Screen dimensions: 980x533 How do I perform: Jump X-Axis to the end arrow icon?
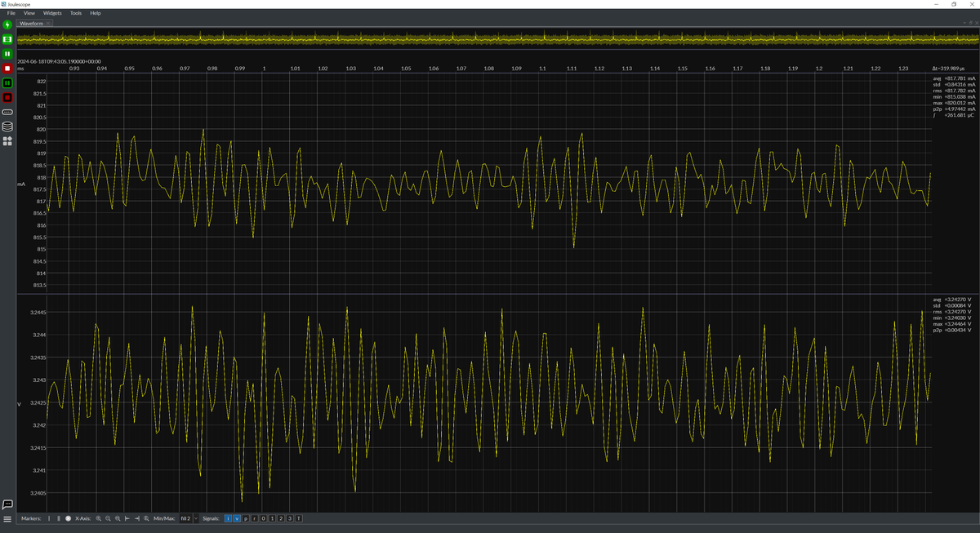point(137,518)
